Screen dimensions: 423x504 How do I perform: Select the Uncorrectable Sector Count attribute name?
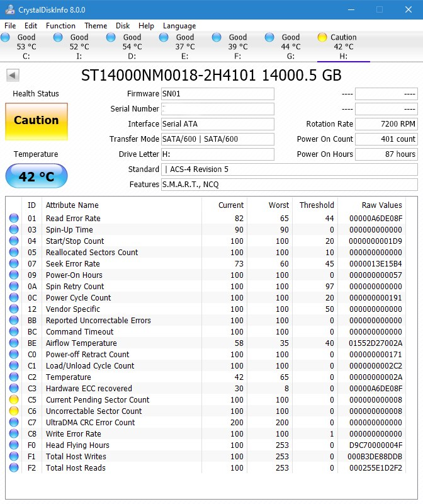[x=94, y=411]
